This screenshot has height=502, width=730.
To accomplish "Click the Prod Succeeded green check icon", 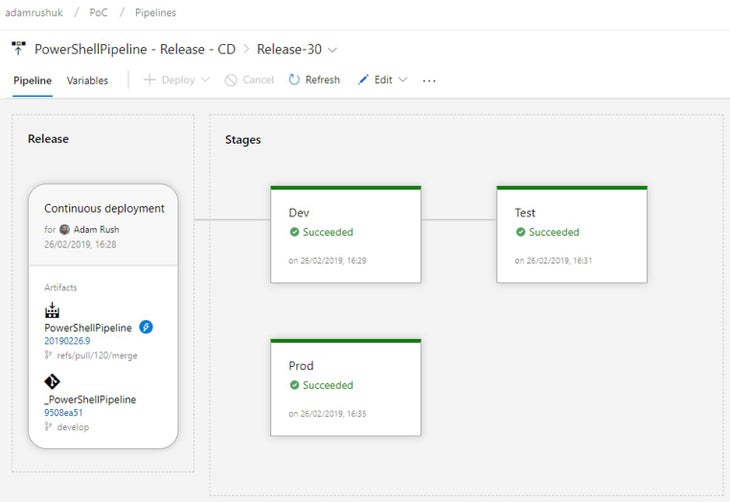I will pyautogui.click(x=294, y=385).
